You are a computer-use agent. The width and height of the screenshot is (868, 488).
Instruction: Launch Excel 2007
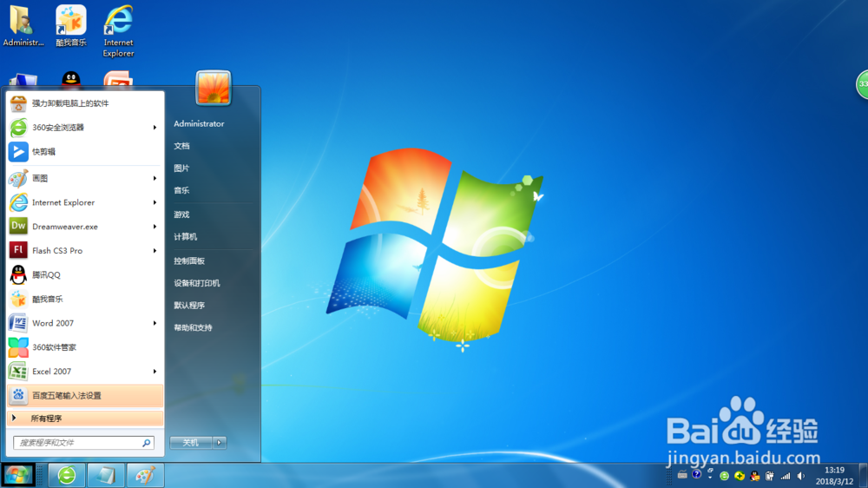(x=85, y=372)
